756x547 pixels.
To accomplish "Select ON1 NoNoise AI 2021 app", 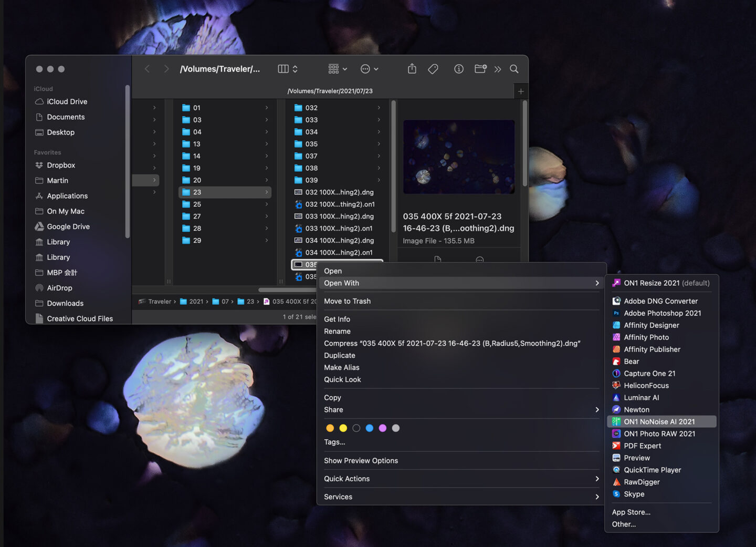I will tap(659, 422).
